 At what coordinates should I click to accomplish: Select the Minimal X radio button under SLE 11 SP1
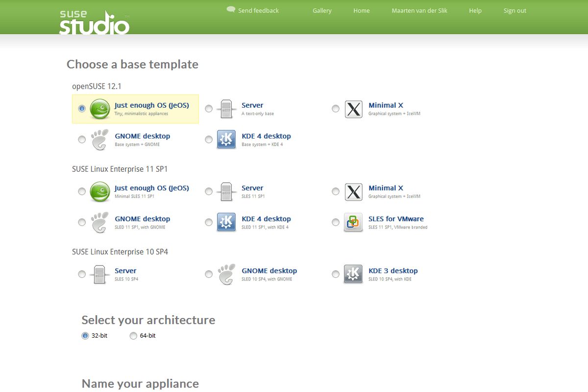pyautogui.click(x=336, y=191)
